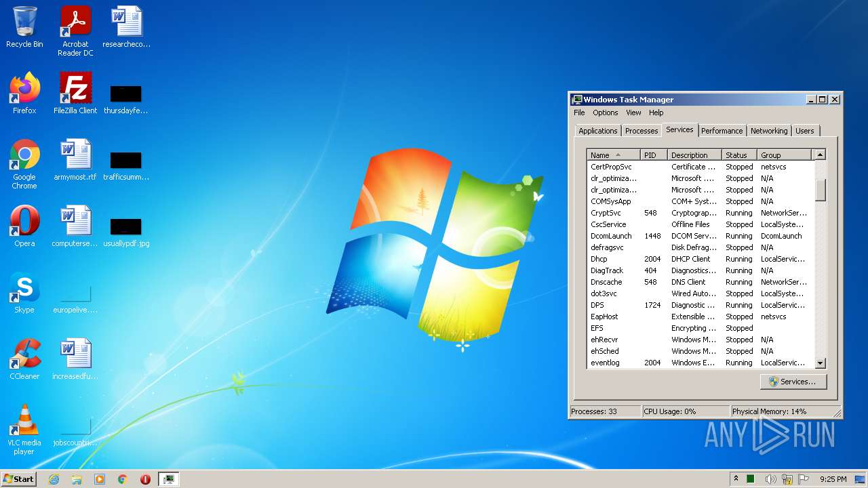Launch Opera desktop shortcut
Image resolution: width=868 pixels, height=488 pixels.
(x=24, y=226)
